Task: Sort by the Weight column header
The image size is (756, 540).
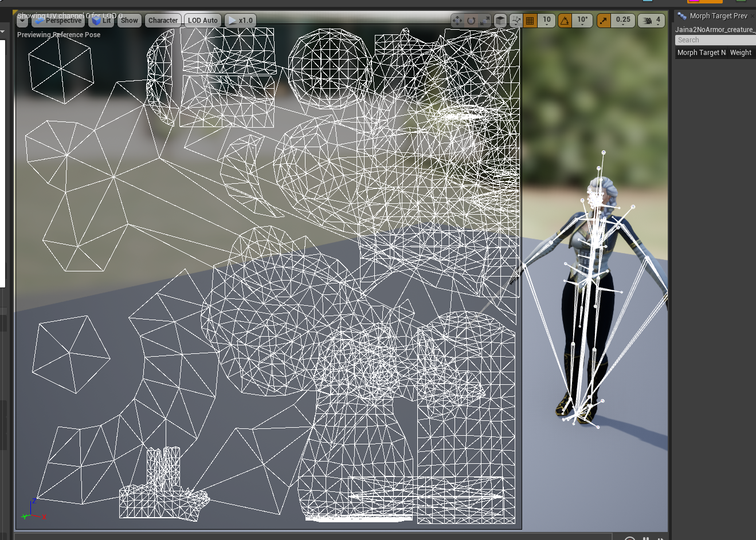Action: (741, 53)
